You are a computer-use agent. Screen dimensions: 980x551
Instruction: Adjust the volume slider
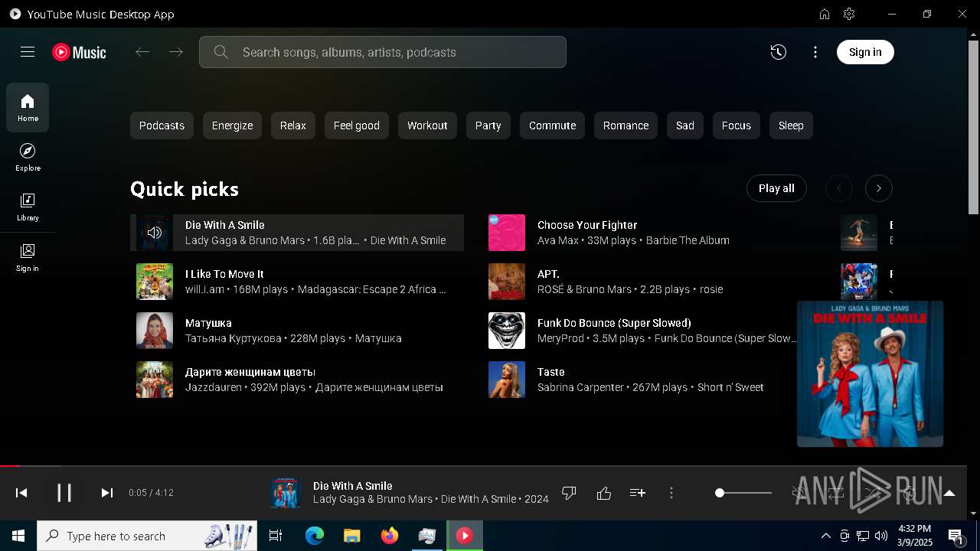pyautogui.click(x=743, y=493)
